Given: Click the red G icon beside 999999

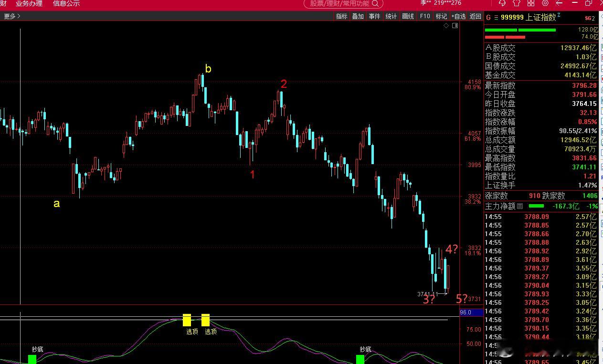Looking at the screenshot, I should [x=488, y=18].
